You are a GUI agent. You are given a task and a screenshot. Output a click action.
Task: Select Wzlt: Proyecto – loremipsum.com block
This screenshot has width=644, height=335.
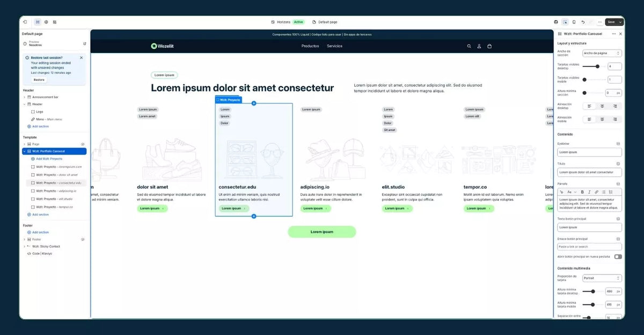coord(58,167)
